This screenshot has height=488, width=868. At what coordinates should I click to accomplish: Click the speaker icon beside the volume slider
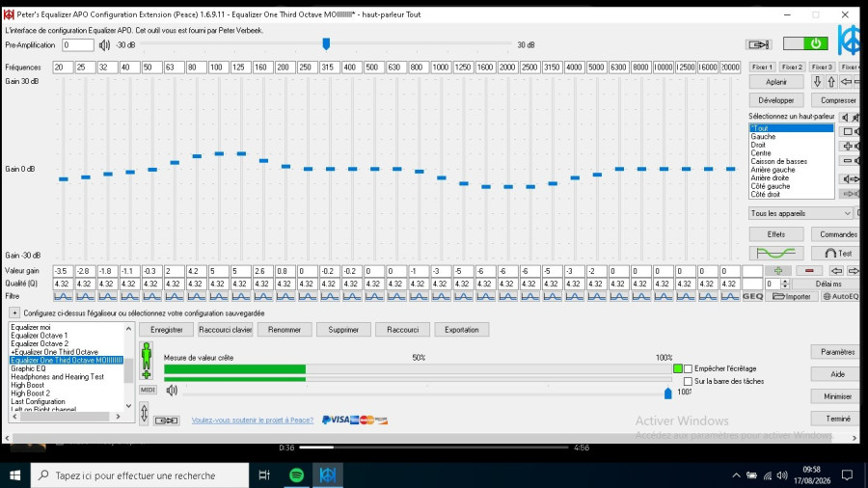tap(172, 390)
